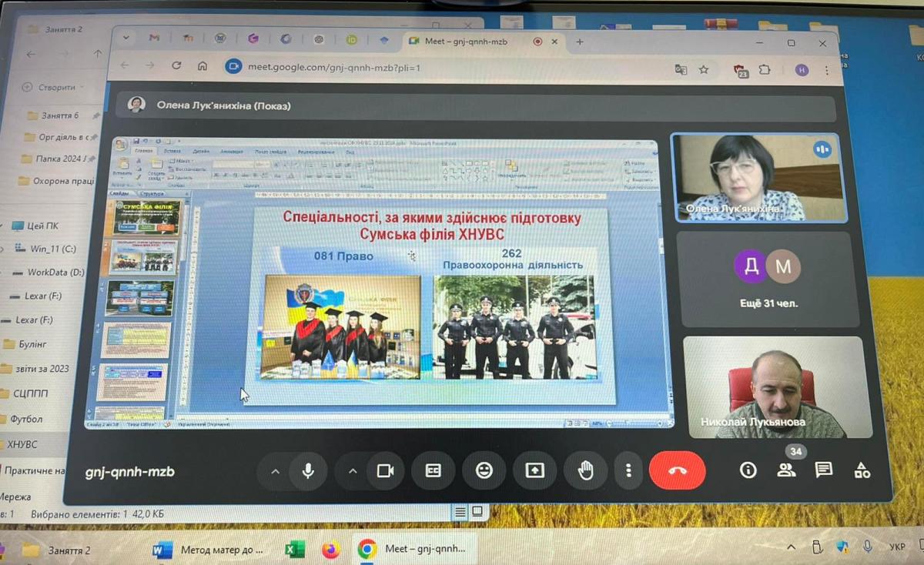Screen dimensions: 924x565
Task: Open the three-dot more options menu
Action: point(628,470)
